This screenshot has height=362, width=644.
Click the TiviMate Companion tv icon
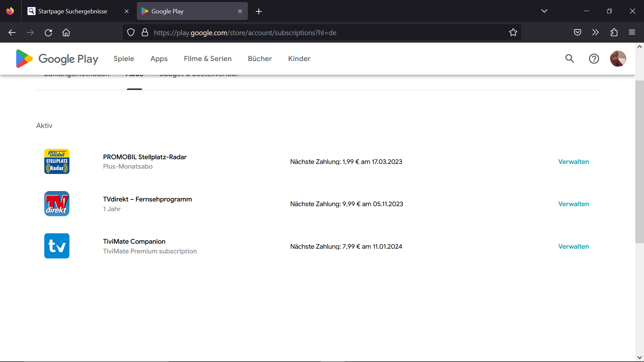click(57, 246)
